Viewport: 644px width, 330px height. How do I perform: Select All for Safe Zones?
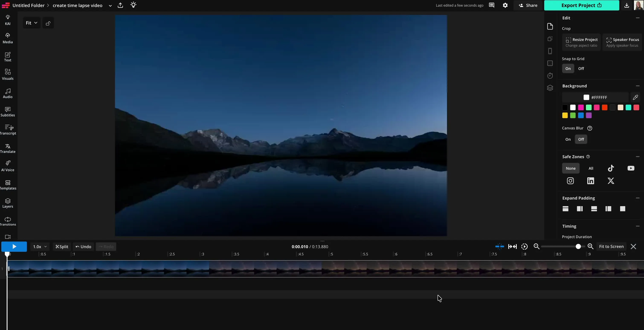(591, 168)
